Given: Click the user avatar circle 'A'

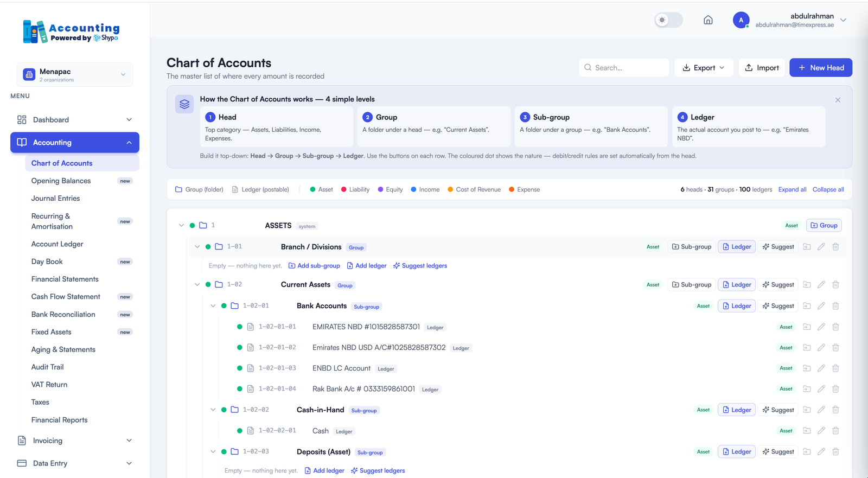Looking at the screenshot, I should [x=741, y=20].
